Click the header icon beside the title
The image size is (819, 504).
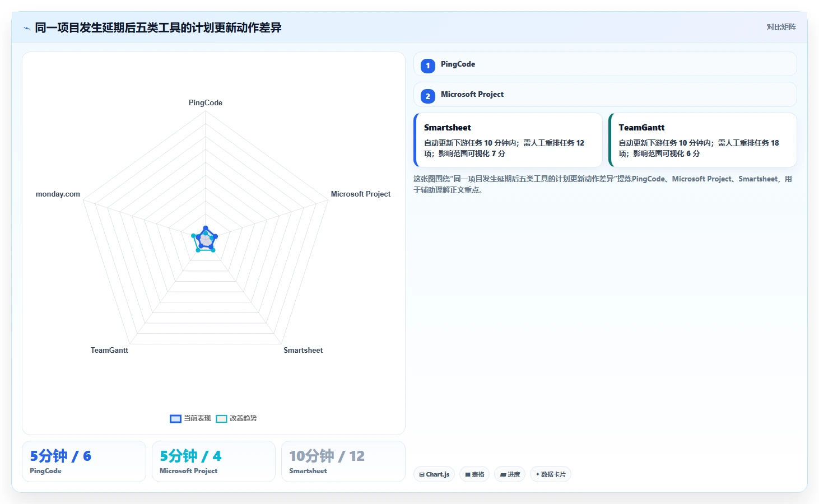pyautogui.click(x=26, y=28)
